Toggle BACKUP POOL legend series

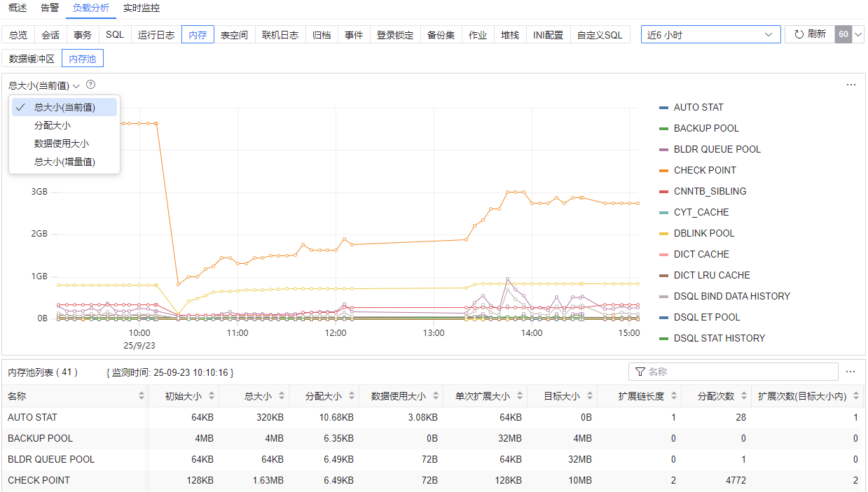click(x=699, y=128)
